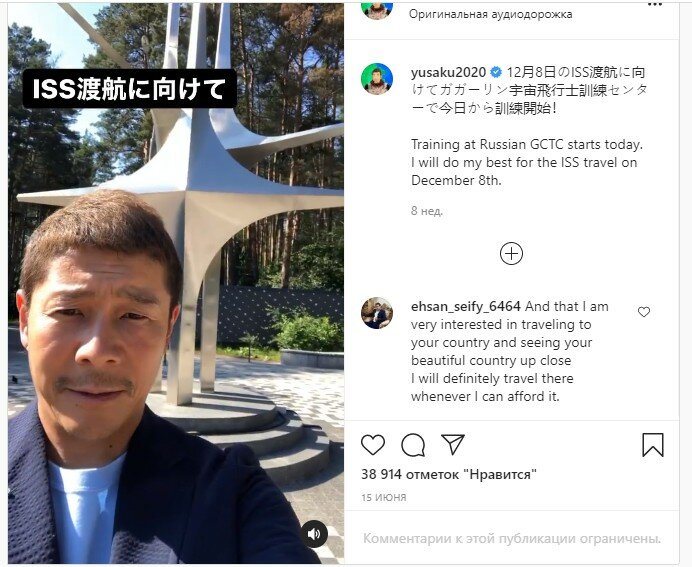
Task: Like the post with heart icon
Action: click(x=373, y=445)
